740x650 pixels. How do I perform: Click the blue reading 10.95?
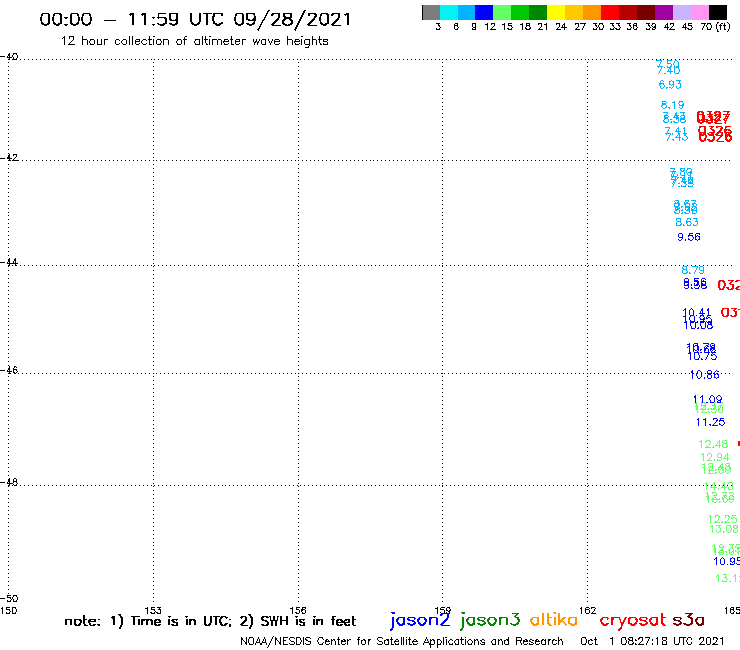click(726, 561)
